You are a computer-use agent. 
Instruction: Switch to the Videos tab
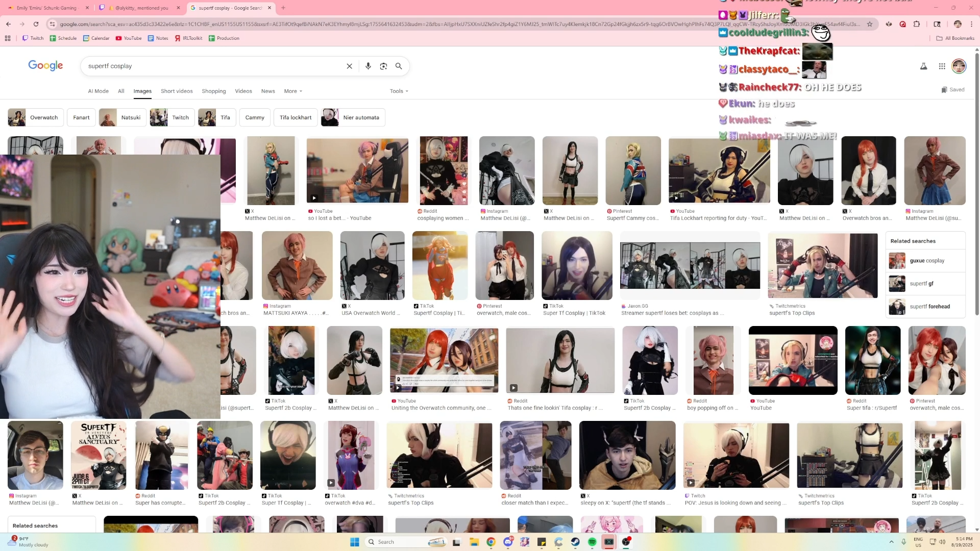pyautogui.click(x=243, y=91)
